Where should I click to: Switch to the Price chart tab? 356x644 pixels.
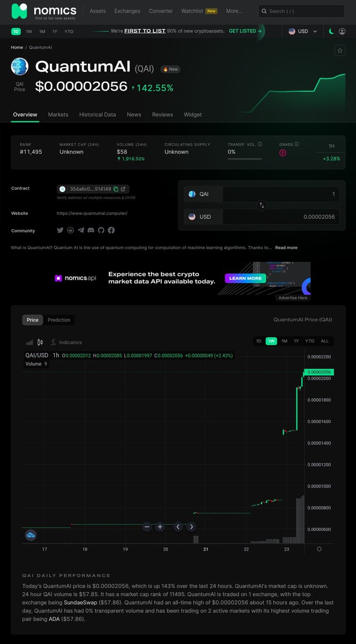(33, 320)
